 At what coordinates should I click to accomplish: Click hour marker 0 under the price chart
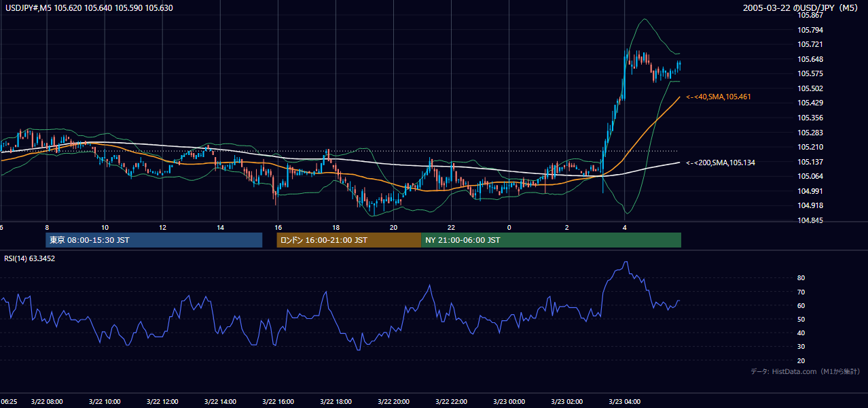(x=509, y=228)
